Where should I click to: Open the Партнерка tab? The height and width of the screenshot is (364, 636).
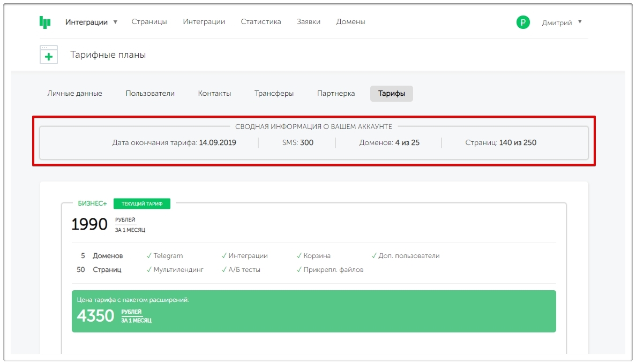tap(335, 93)
